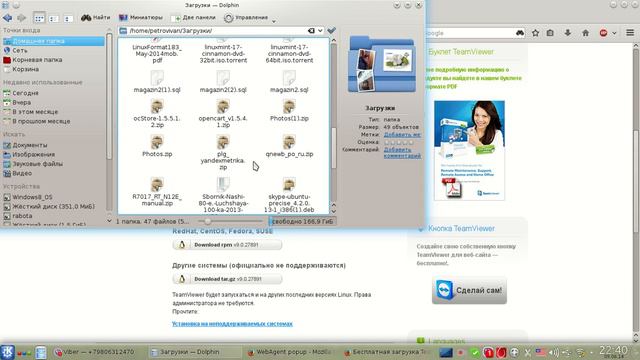Screen dimensions: 640x360
Task: Click the Добавить метки link in info panel
Action: coord(402,134)
